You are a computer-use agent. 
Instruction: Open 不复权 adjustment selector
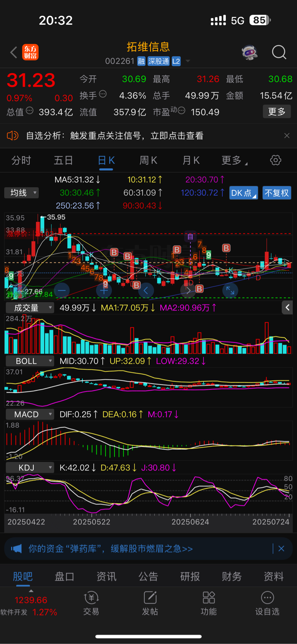click(277, 193)
